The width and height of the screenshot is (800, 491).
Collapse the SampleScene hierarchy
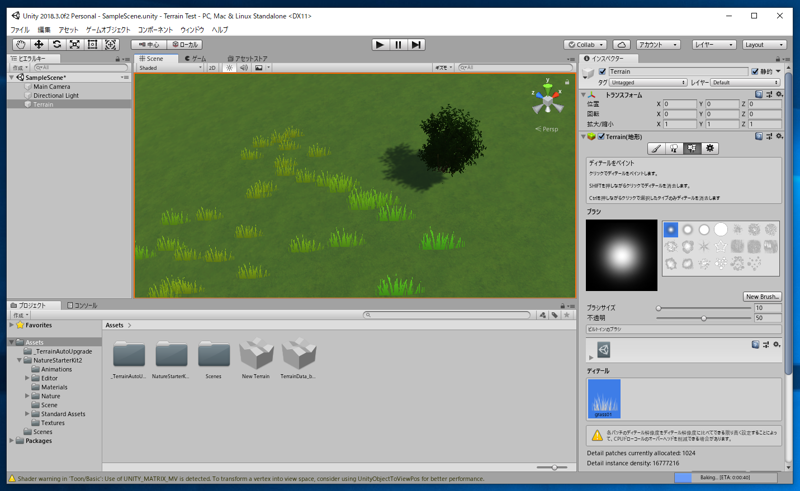pos(12,78)
